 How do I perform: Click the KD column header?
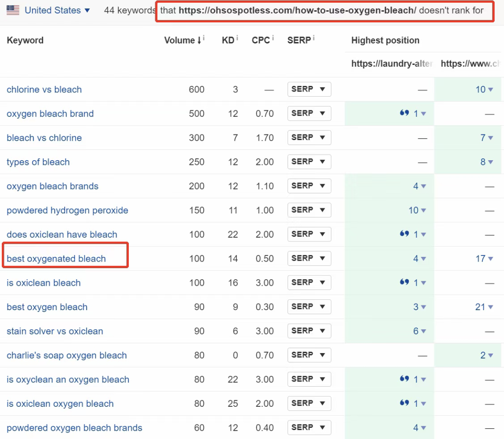[228, 40]
